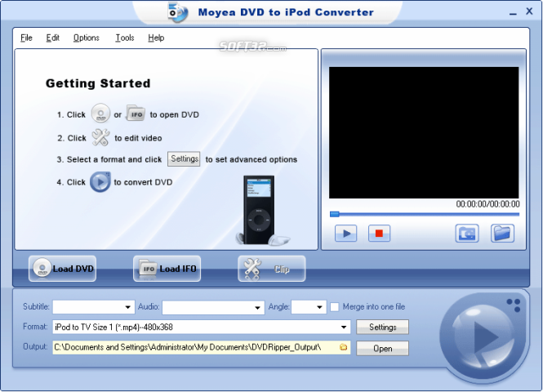This screenshot has height=392, width=543.
Task: Open the File menu
Action: tap(26, 38)
